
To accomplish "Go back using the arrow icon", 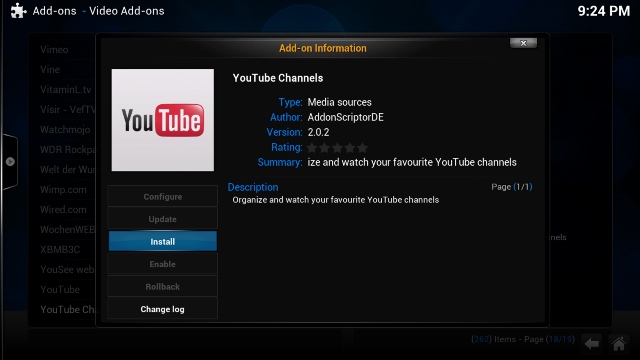I will click(x=591, y=344).
